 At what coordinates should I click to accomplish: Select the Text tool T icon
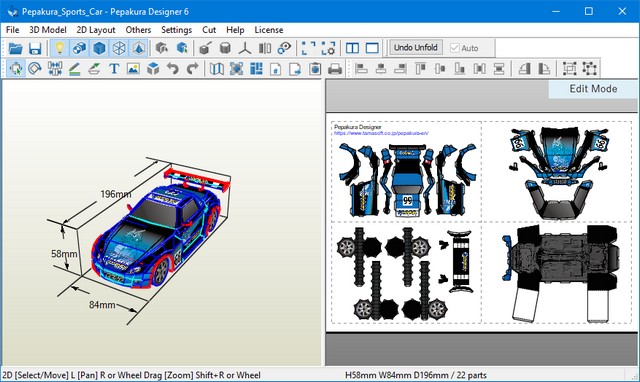pyautogui.click(x=114, y=68)
